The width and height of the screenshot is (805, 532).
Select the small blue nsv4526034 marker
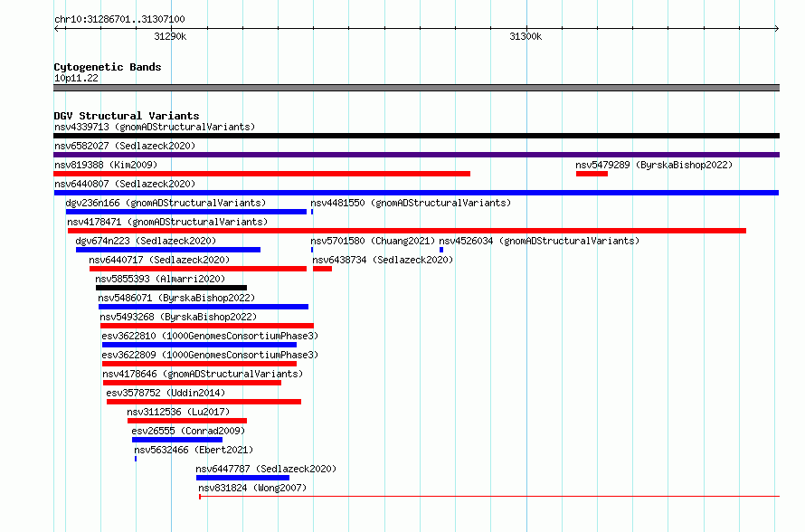pos(441,250)
